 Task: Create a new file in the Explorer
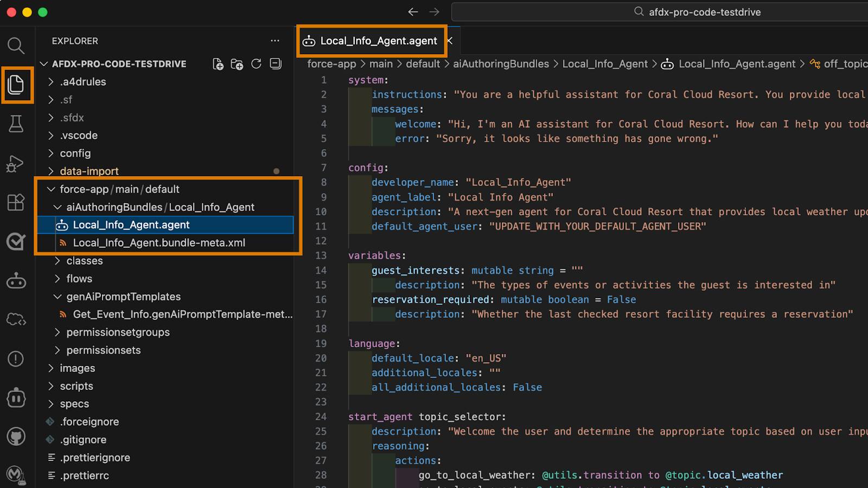(218, 63)
